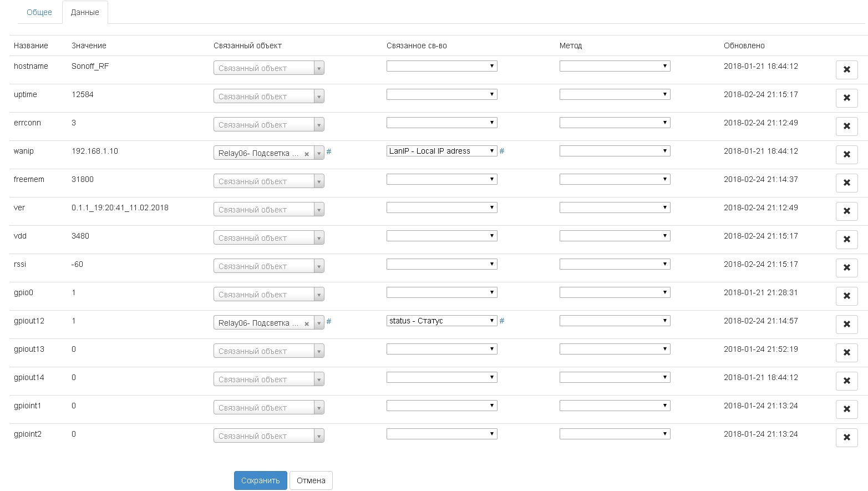
Task: Select the Данные tab
Action: (85, 12)
